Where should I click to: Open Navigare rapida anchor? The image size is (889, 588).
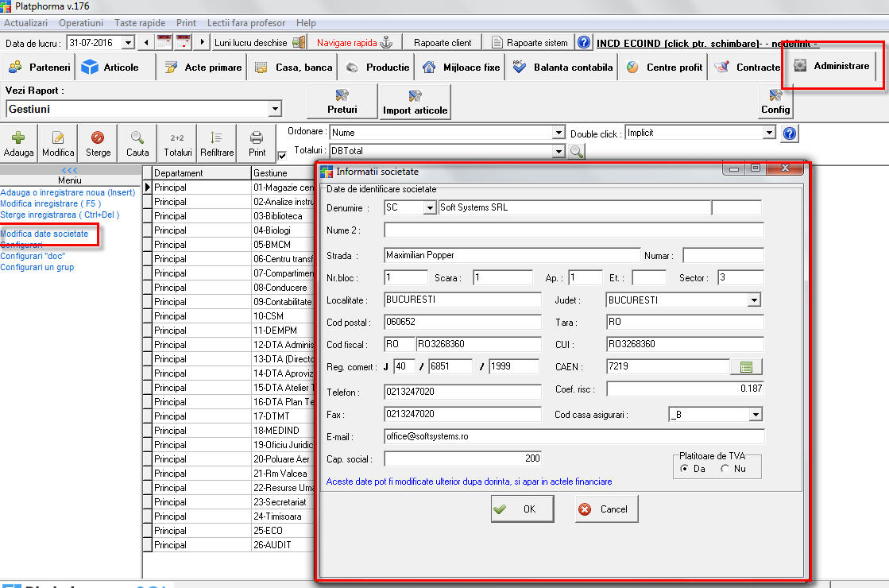click(x=354, y=43)
